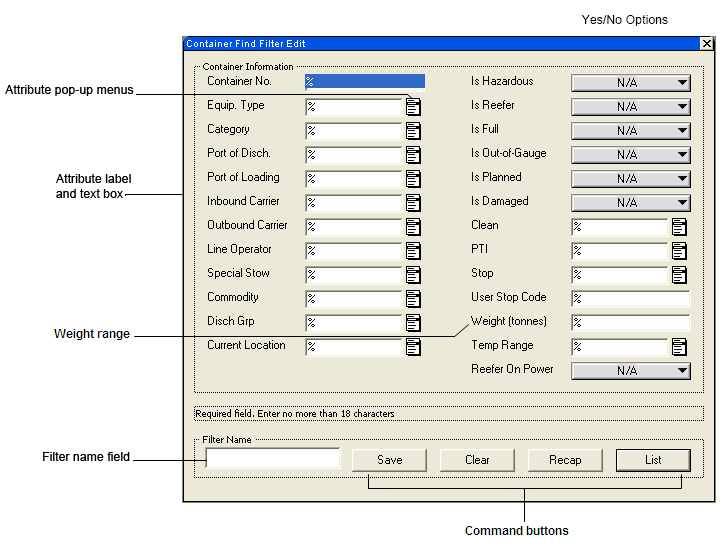
Task: Open the Current Location list icon
Action: [413, 347]
